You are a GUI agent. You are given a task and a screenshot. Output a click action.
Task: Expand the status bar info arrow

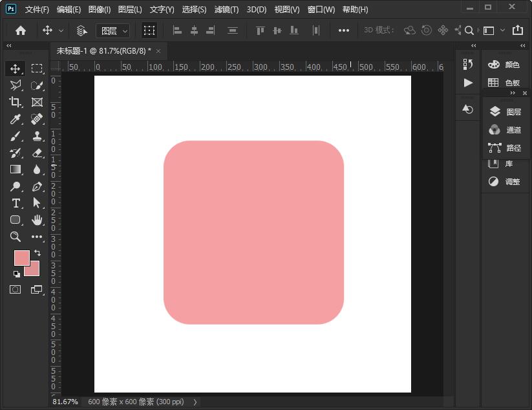click(x=196, y=402)
